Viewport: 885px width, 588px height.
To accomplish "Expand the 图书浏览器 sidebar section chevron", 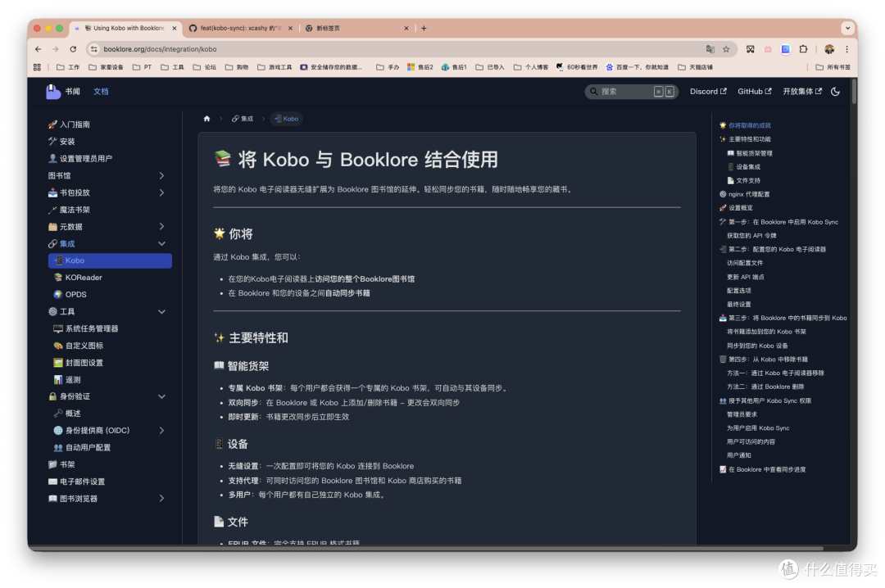I will 161,498.
